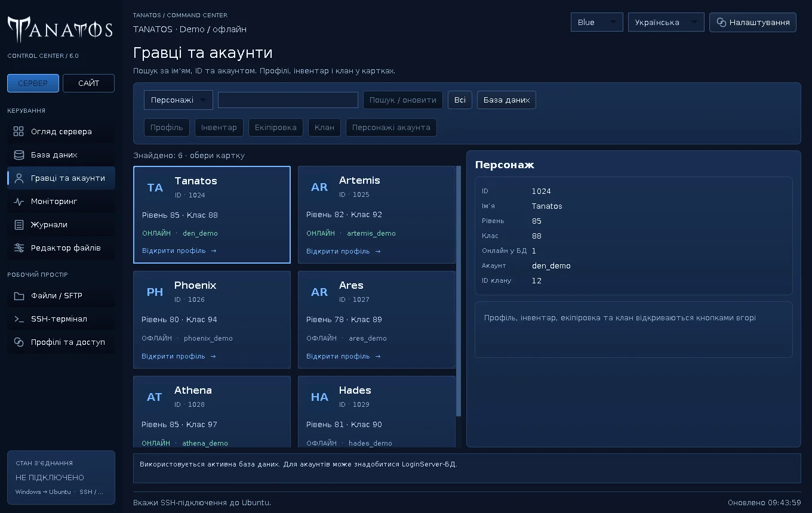Open Журнали in the sidebar

61,224
